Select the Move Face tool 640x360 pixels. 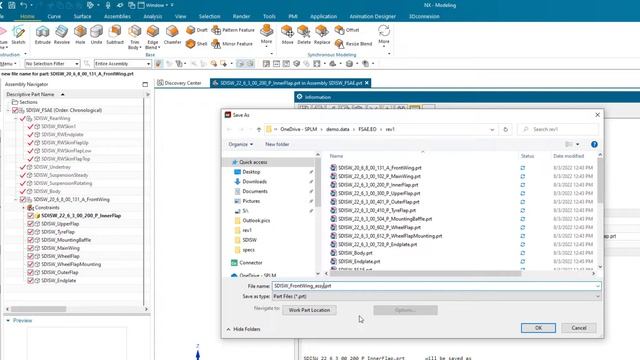(287, 35)
